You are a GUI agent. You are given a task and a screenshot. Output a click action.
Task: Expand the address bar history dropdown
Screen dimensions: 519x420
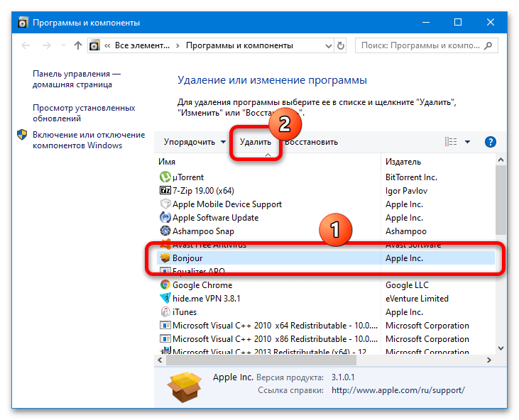[x=328, y=46]
